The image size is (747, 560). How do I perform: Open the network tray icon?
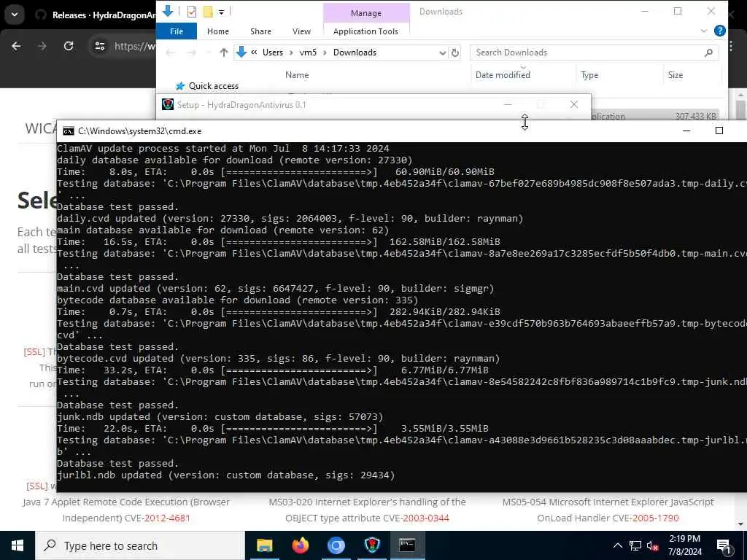click(635, 545)
